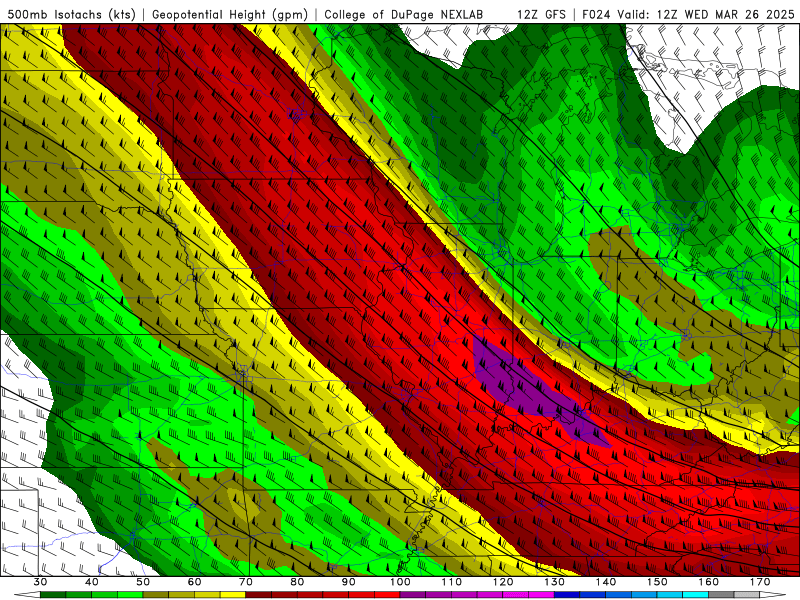Click the cyan swatch in the legend bar

click(695, 595)
